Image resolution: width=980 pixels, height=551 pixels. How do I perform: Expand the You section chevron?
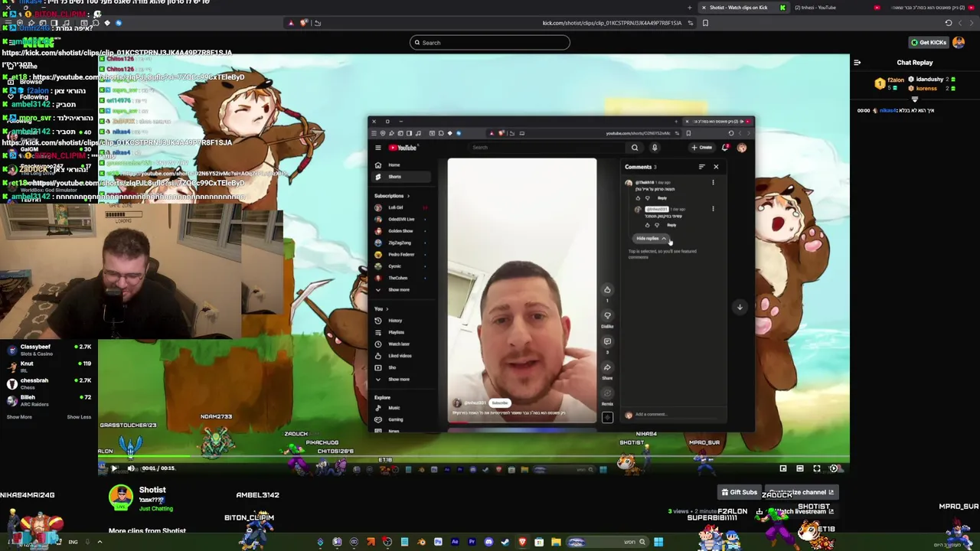click(x=387, y=309)
